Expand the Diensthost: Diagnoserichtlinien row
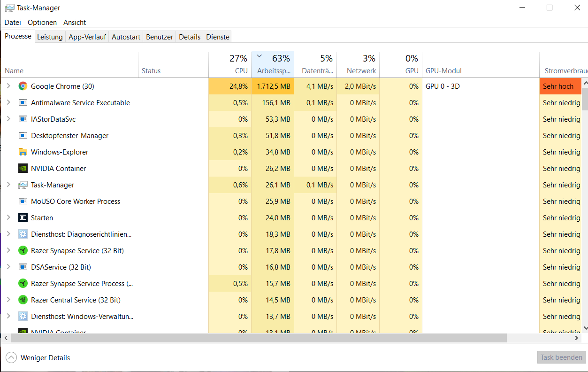Screen dimensions: 588x372 pyautogui.click(x=8, y=234)
